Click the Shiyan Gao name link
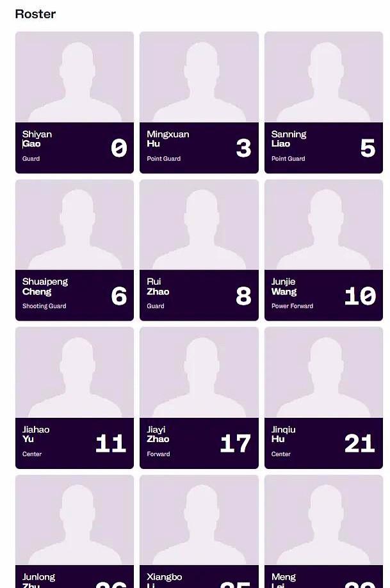Viewport: 390px width, 588px height. [37, 139]
